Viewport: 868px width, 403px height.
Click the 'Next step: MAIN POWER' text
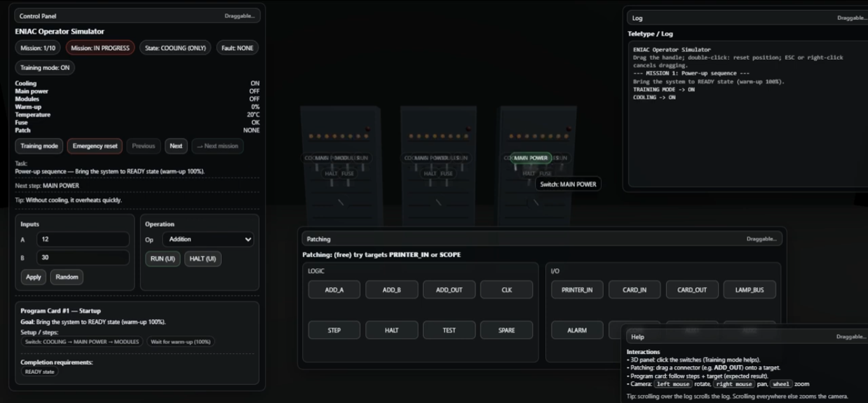point(47,186)
